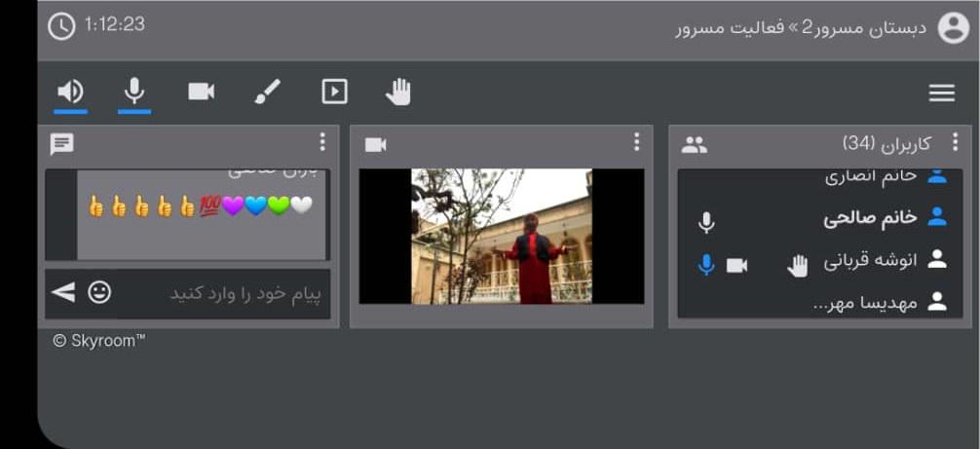Viewport: 980px width, 449px height.
Task: Click the video panel camera icon
Action: pyautogui.click(x=376, y=145)
